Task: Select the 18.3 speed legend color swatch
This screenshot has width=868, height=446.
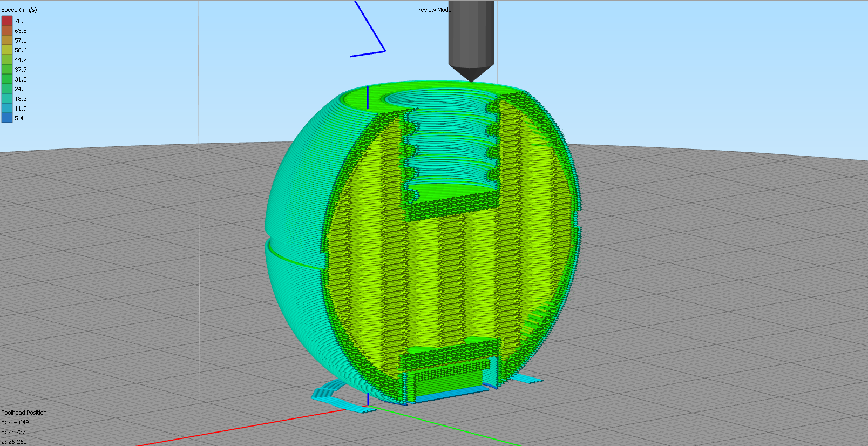Action: 7,99
